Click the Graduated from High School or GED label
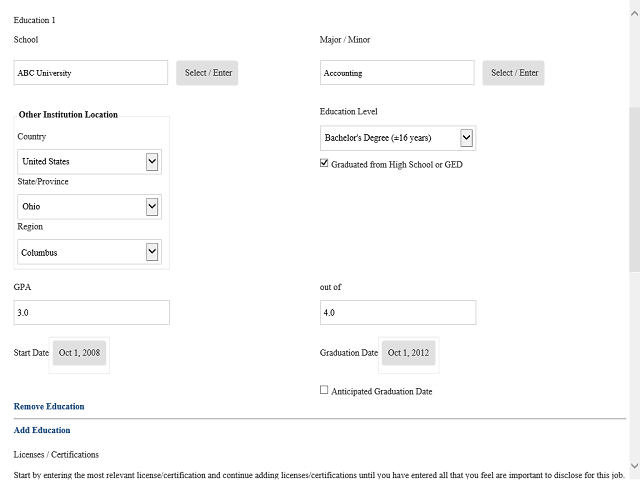Screen dimensions: 640x480 [x=397, y=164]
